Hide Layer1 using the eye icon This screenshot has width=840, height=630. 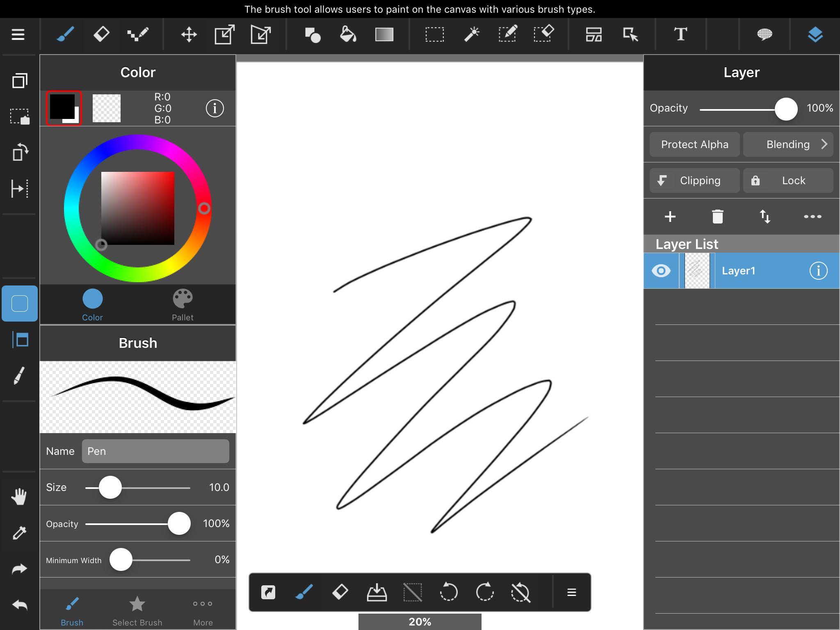tap(661, 271)
